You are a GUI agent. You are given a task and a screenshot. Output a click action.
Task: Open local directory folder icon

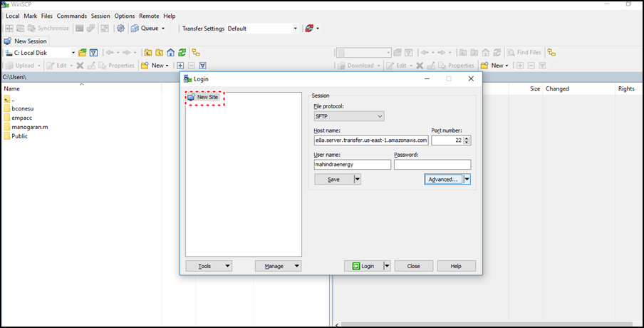click(83, 53)
